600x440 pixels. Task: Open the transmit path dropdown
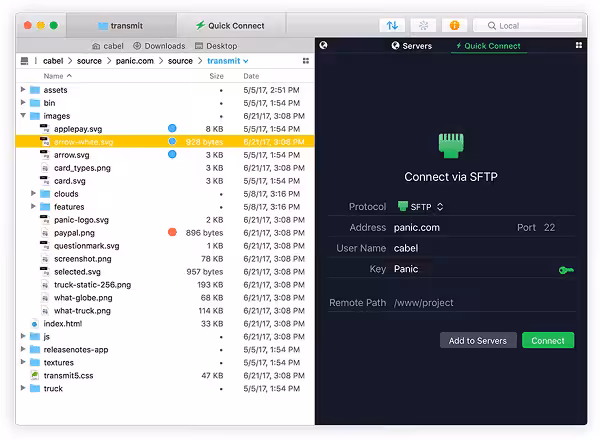(x=228, y=61)
